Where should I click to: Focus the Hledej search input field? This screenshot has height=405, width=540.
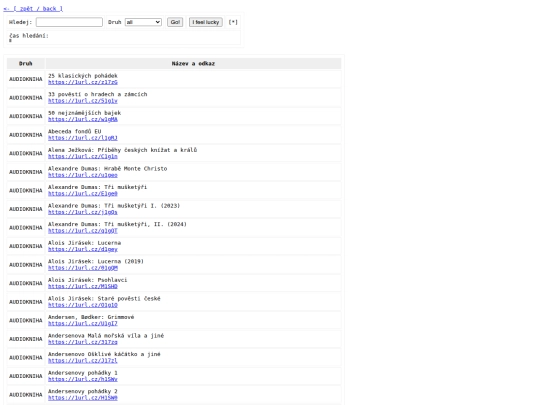click(x=69, y=22)
